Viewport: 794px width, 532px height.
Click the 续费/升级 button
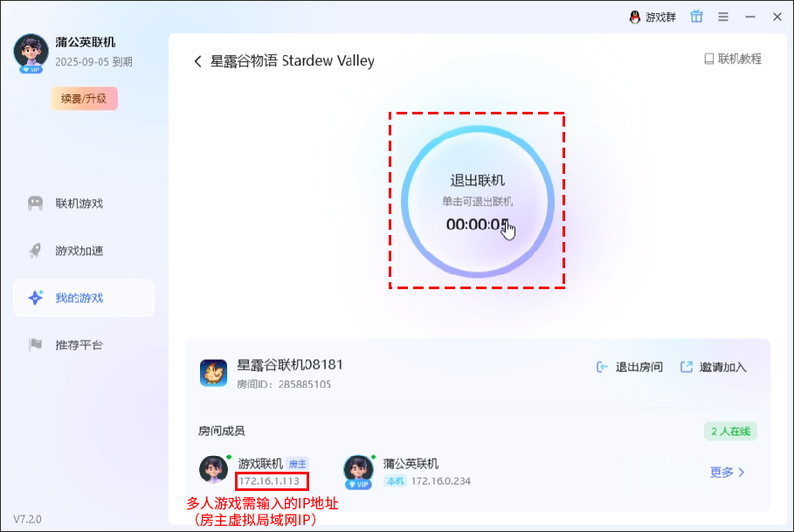[x=84, y=98]
